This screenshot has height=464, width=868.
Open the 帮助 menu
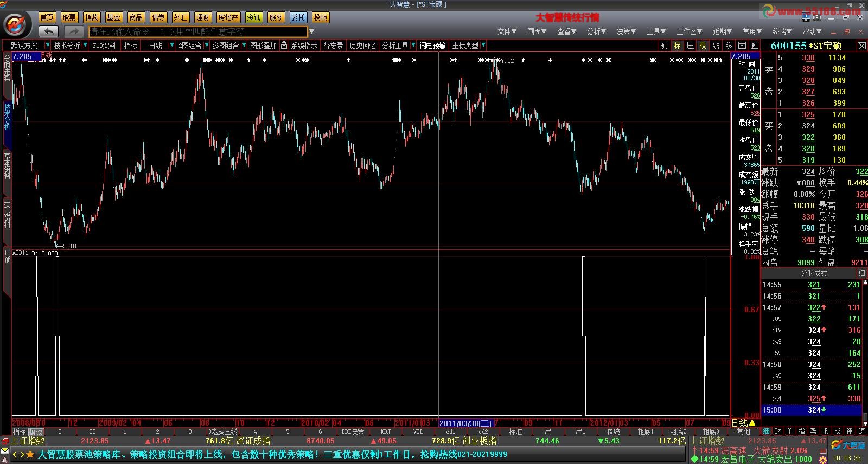click(812, 31)
